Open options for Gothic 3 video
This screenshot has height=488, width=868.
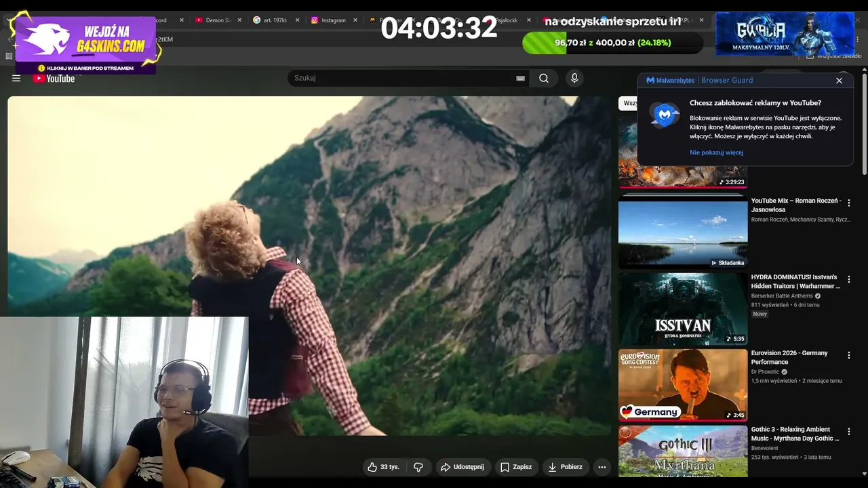point(848,432)
